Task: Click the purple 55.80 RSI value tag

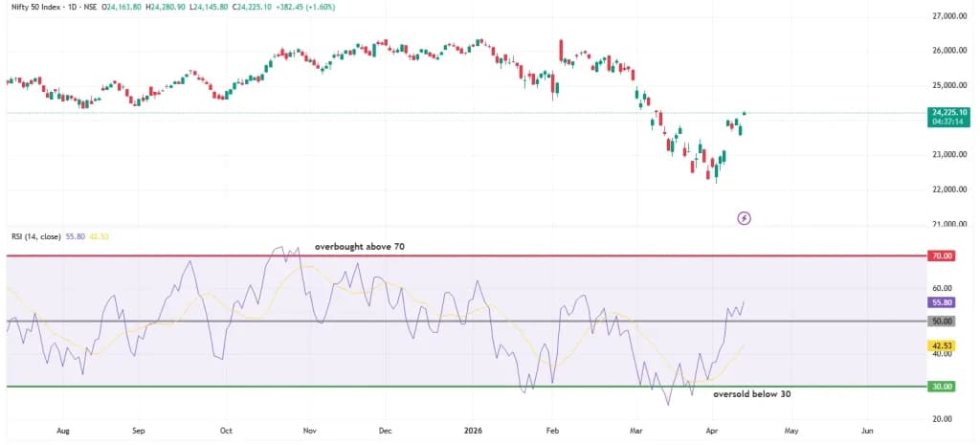Action: [942, 301]
